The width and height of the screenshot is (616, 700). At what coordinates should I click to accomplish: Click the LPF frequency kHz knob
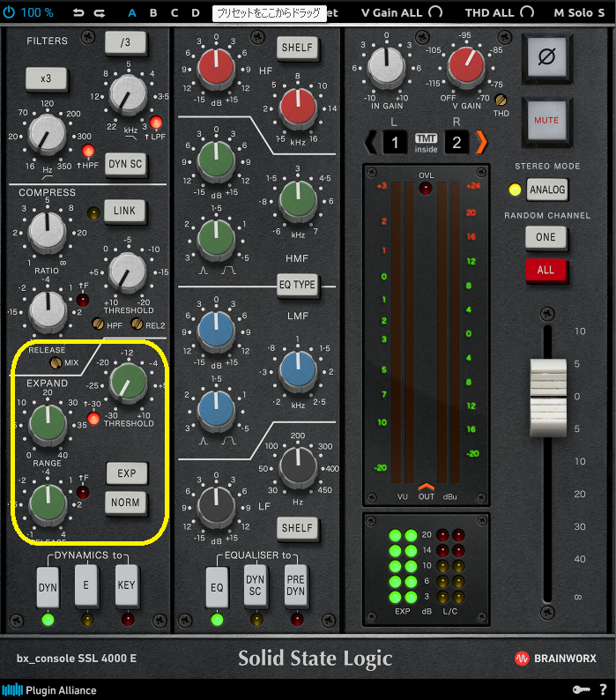pyautogui.click(x=128, y=94)
